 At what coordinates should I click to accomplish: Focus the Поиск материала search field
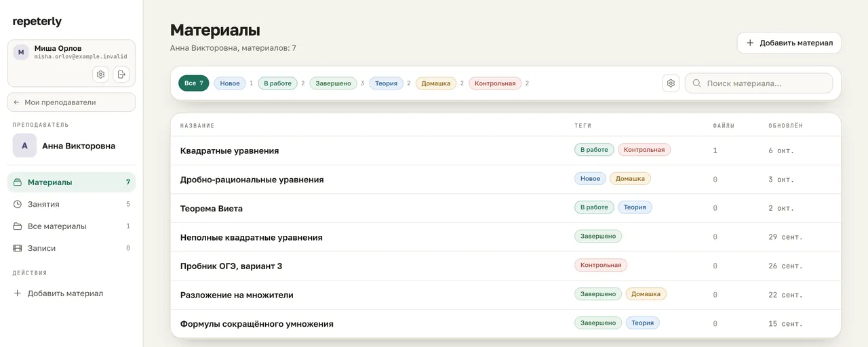tap(759, 83)
